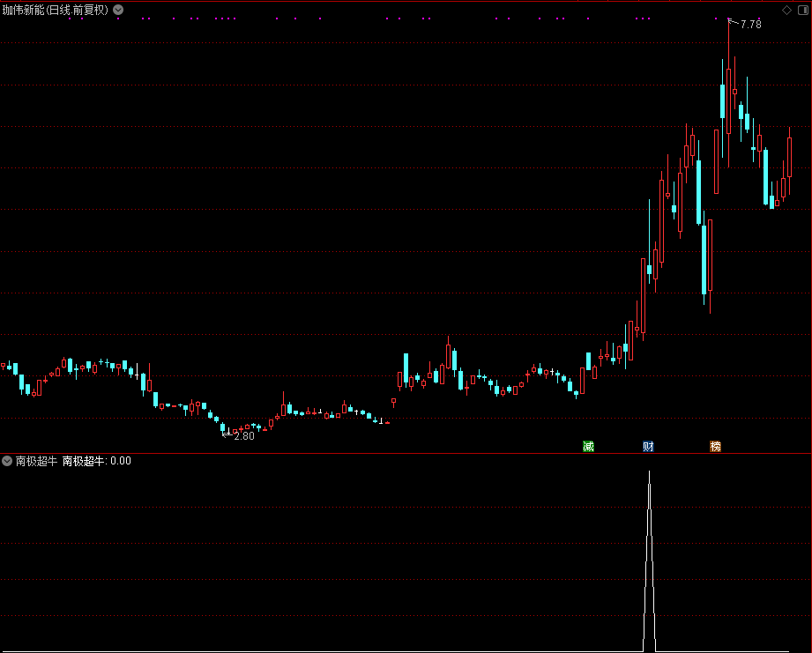Image resolution: width=812 pixels, height=653 pixels.
Task: Open the orange 榜 marker
Action: pyautogui.click(x=715, y=446)
